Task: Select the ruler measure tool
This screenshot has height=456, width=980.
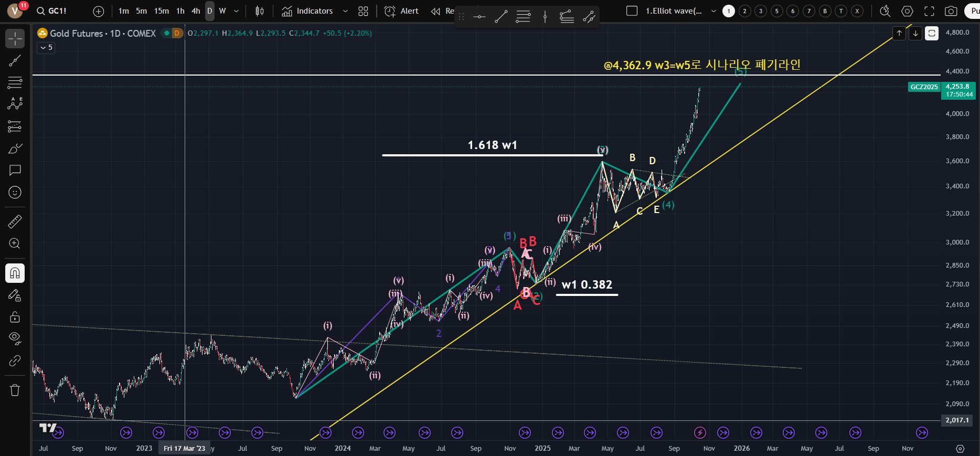Action: tap(15, 221)
